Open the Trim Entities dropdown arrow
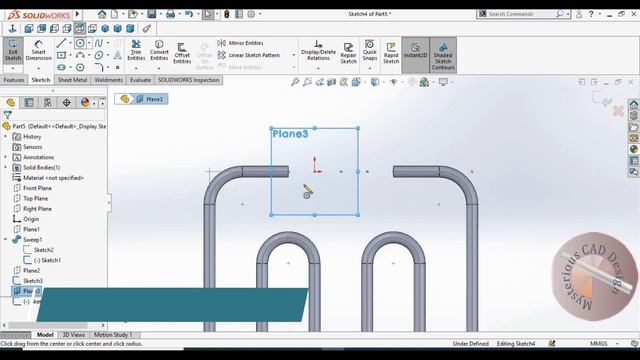 click(x=136, y=68)
